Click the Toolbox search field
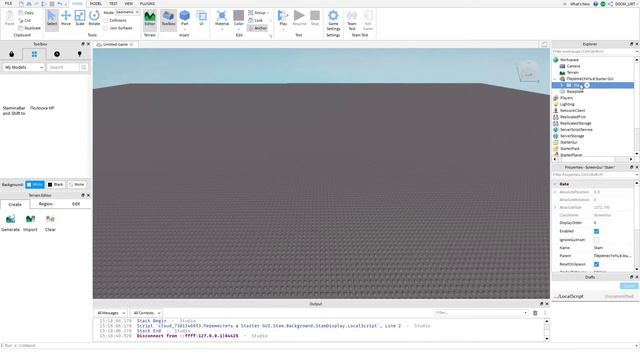 point(63,67)
